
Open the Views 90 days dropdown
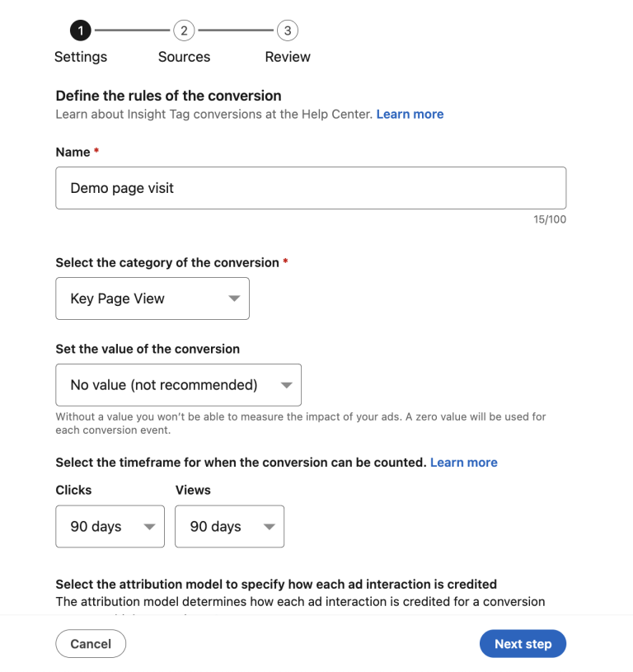point(229,526)
